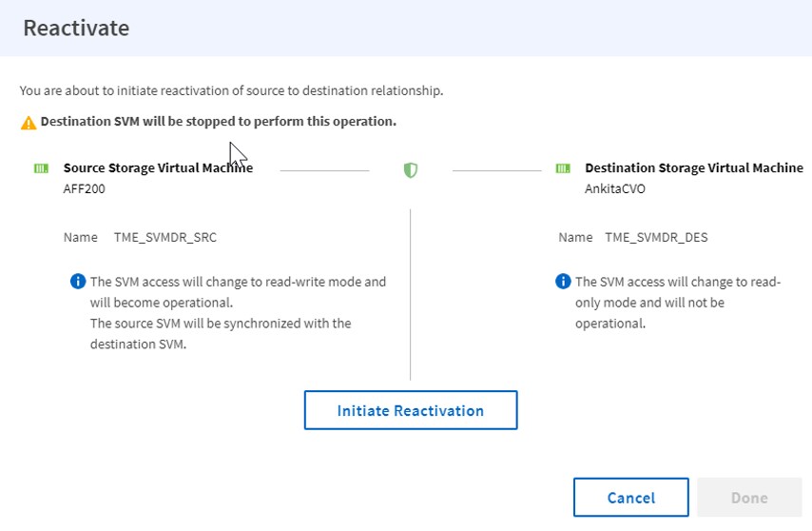Click the green Destination Storage Virtual Machine icon

click(x=563, y=168)
